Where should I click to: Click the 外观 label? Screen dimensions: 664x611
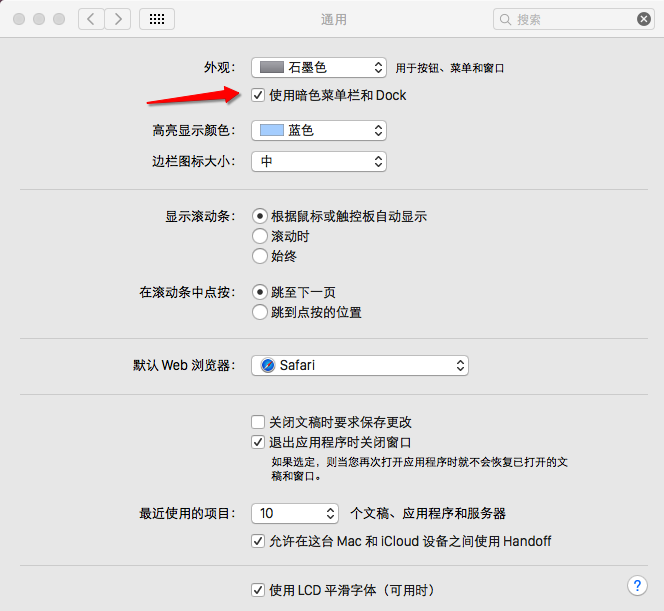[x=219, y=67]
